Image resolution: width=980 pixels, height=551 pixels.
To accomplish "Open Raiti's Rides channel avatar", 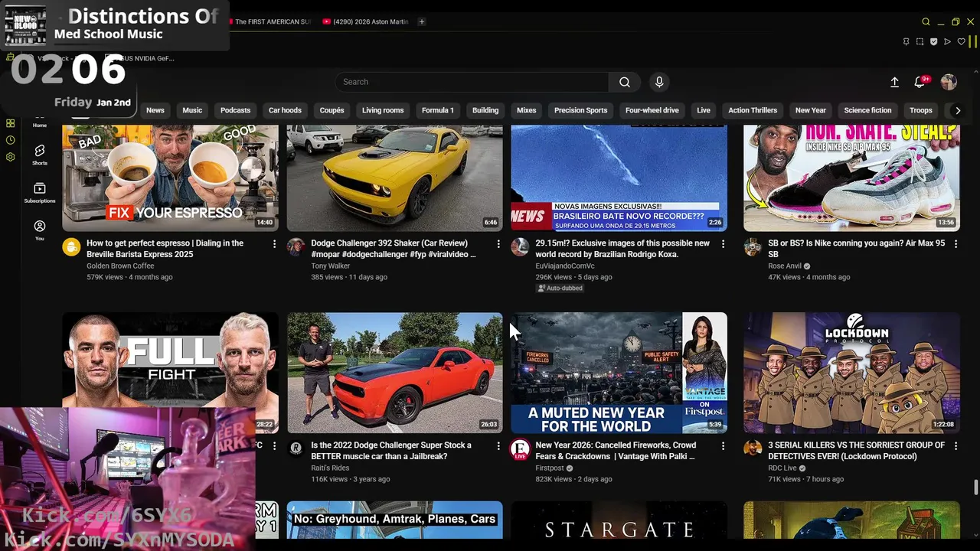I will pyautogui.click(x=296, y=448).
